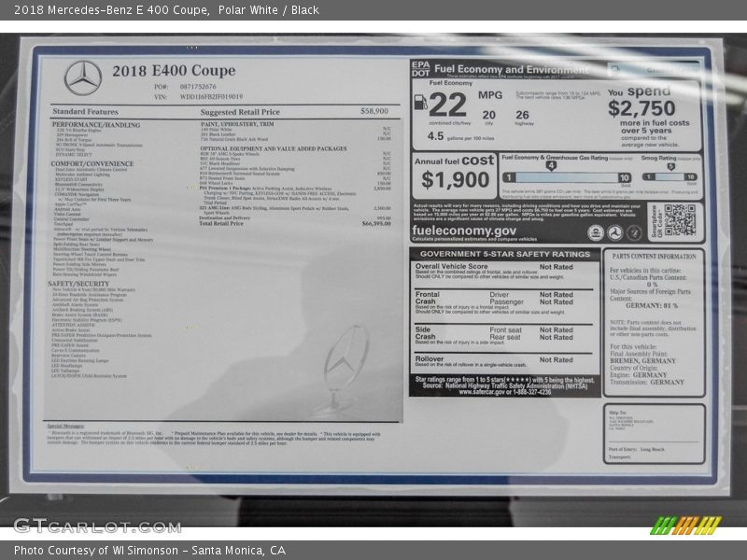Click 'Not Rated' for frontal crash Driver
747x560 pixels.
click(x=556, y=295)
